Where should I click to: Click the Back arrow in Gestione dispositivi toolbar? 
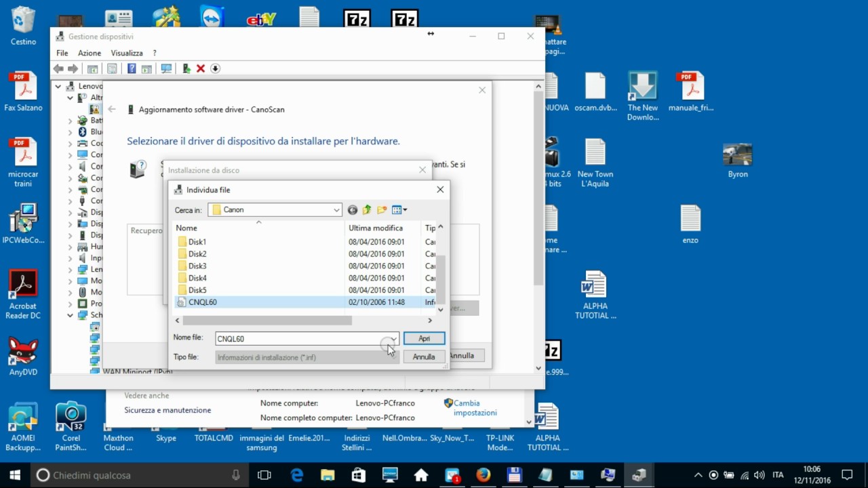tap(58, 68)
